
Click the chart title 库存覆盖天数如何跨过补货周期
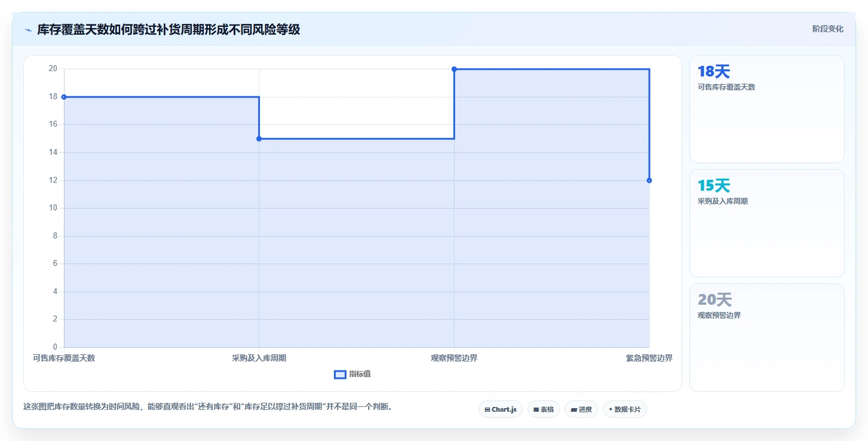[x=168, y=29]
